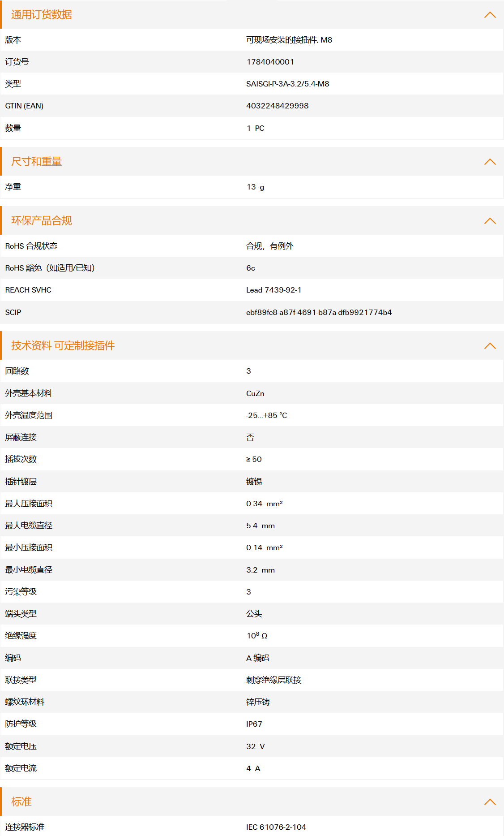Click the rated current 4 A

[253, 768]
